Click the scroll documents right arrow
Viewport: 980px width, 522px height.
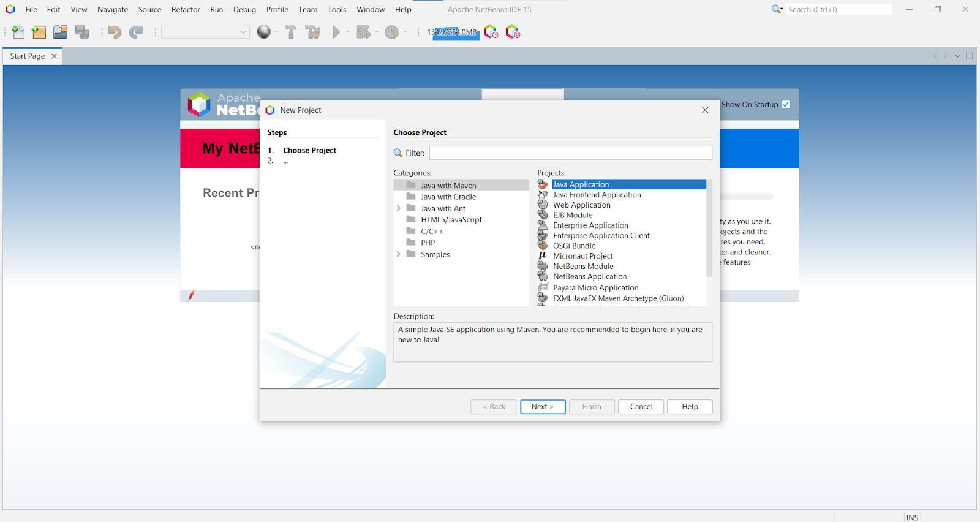pos(945,56)
